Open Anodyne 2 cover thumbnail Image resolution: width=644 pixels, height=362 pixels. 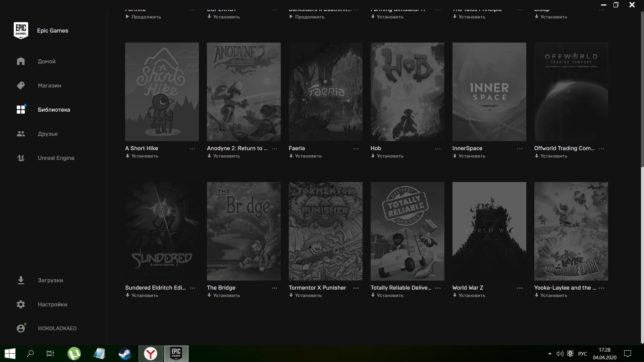pyautogui.click(x=244, y=92)
